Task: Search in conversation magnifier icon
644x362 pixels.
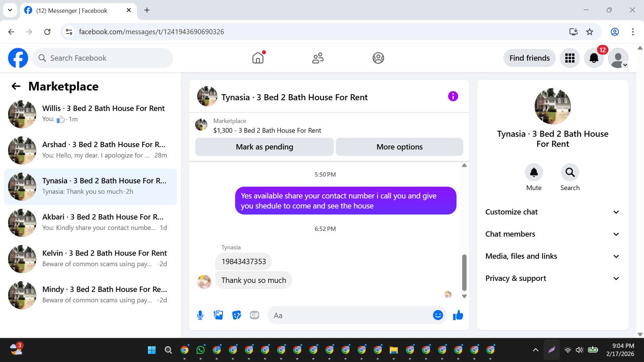Action: coord(570,173)
